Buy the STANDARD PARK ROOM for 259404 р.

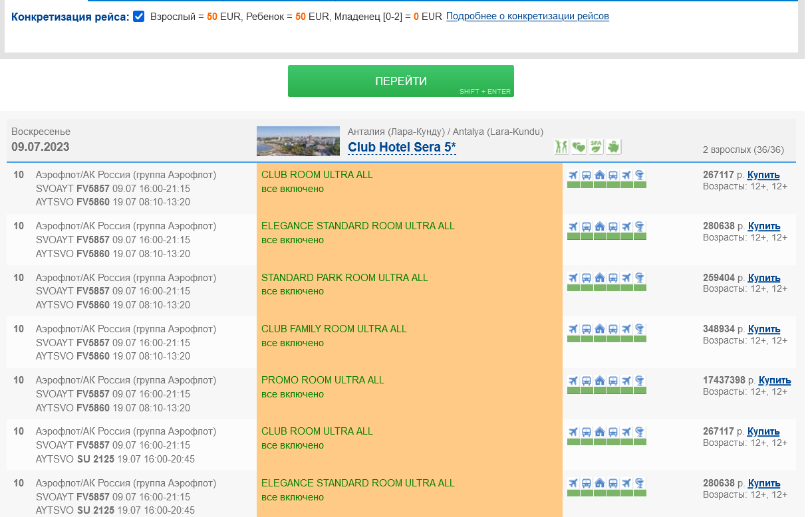pyautogui.click(x=764, y=278)
